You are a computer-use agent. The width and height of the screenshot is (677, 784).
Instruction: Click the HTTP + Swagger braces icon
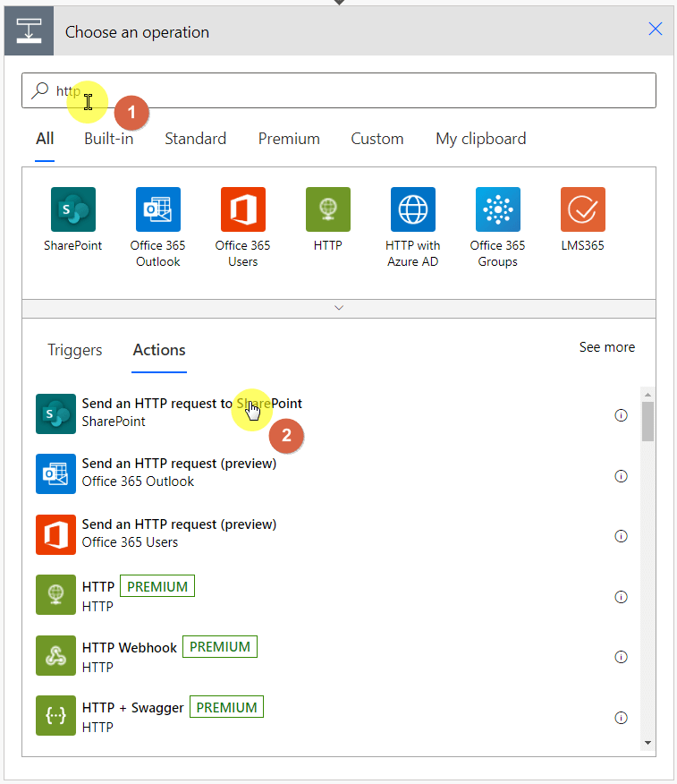pyautogui.click(x=55, y=715)
